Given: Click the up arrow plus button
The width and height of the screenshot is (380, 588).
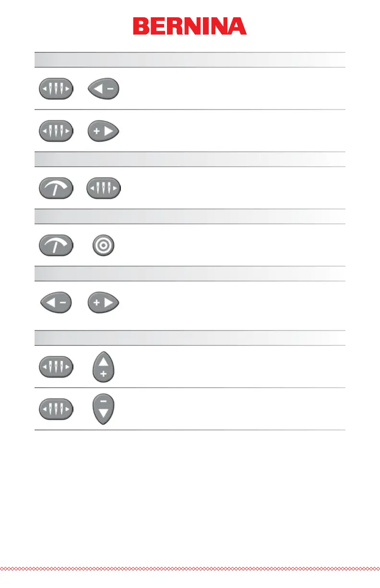Looking at the screenshot, I should click(103, 367).
